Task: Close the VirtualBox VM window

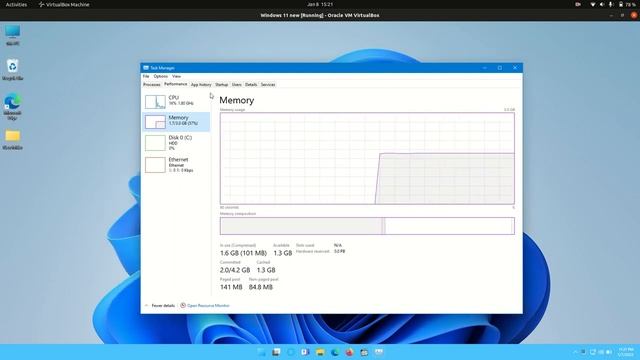Action: point(634,15)
